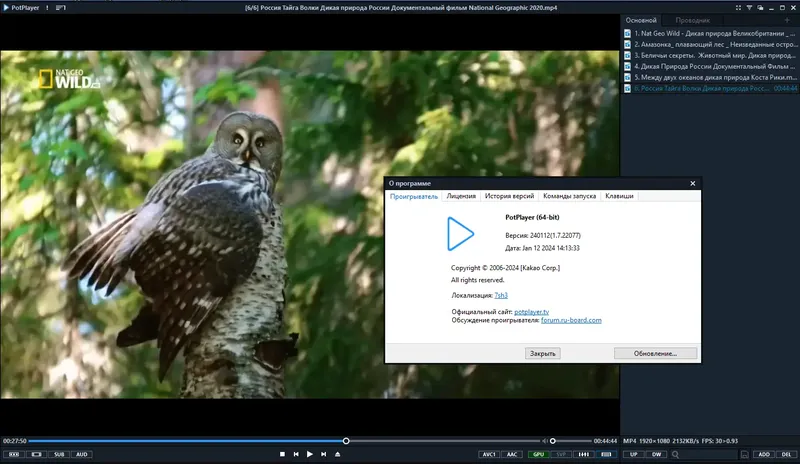Image resolution: width=800 pixels, height=464 pixels.
Task: Click the Eject/open file icon
Action: coord(337,454)
